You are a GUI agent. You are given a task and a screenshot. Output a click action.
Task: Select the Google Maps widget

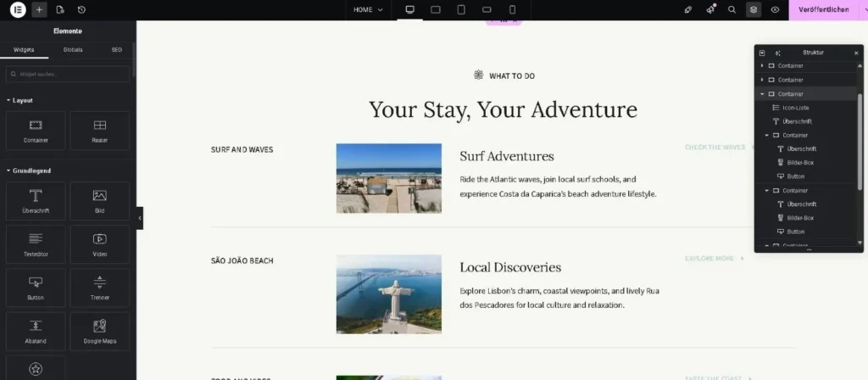(x=100, y=332)
